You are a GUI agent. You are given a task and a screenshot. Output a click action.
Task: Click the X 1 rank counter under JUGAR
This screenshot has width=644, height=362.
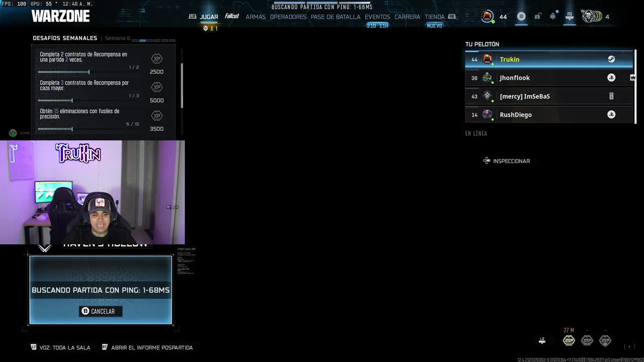(x=214, y=29)
